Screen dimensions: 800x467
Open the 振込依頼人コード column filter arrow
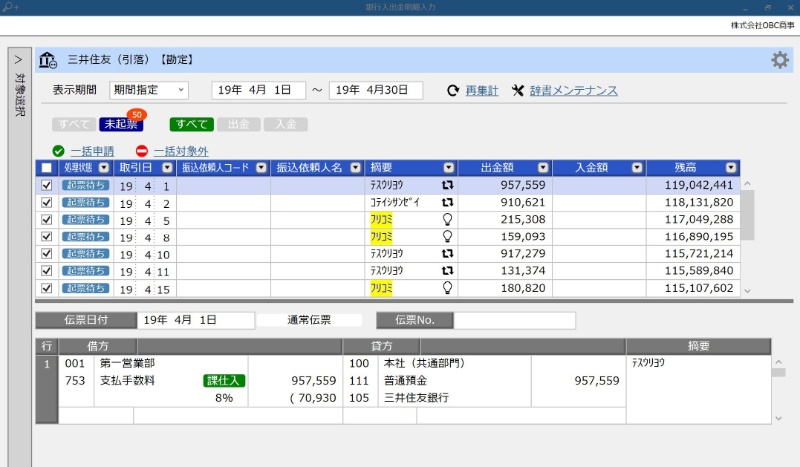click(261, 168)
